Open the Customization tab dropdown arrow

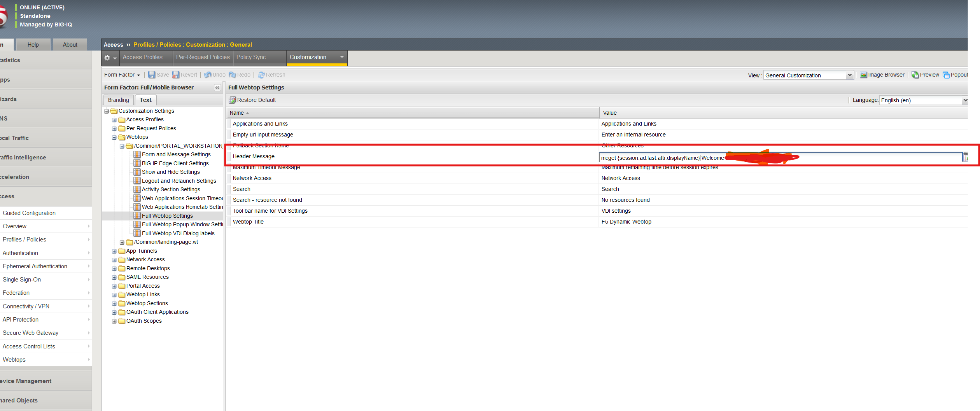(x=342, y=57)
